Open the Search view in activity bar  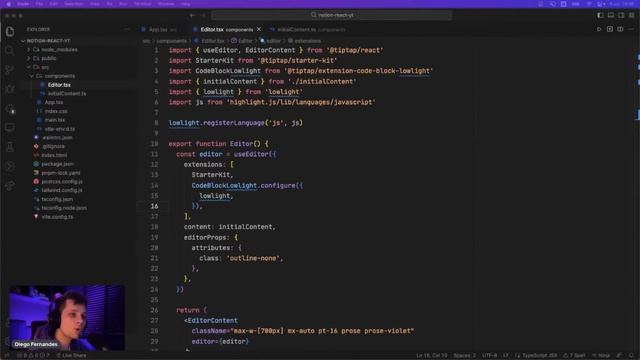coord(10,51)
